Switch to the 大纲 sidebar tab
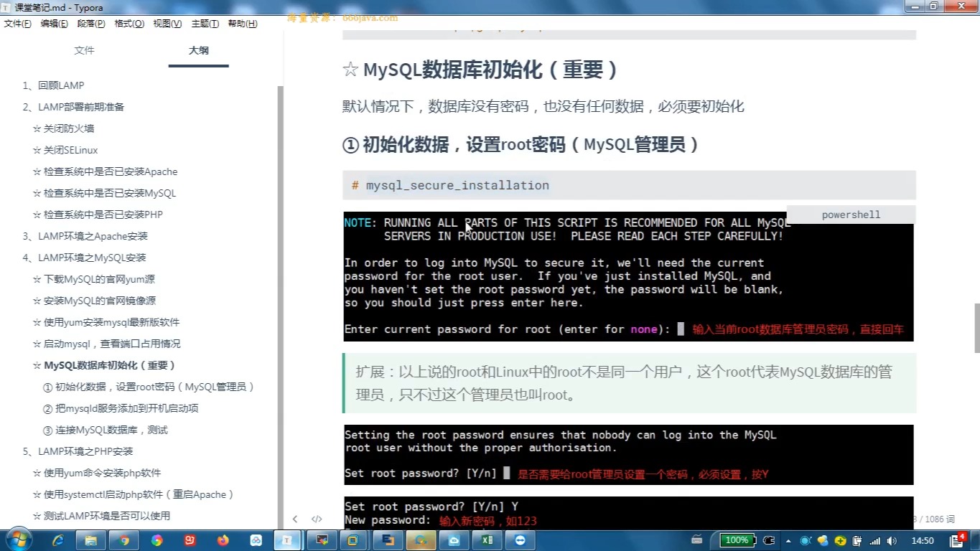 (x=199, y=50)
